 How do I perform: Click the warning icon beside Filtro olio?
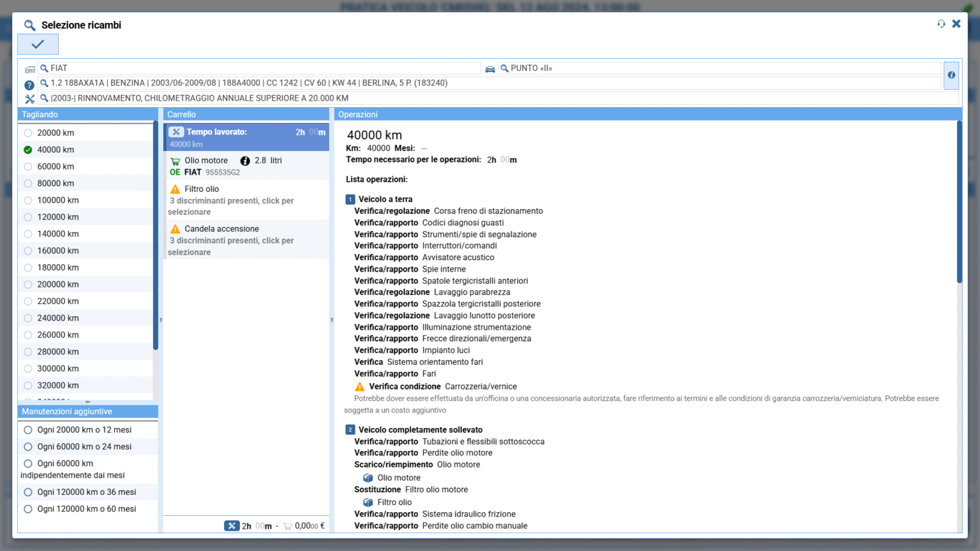pos(175,189)
